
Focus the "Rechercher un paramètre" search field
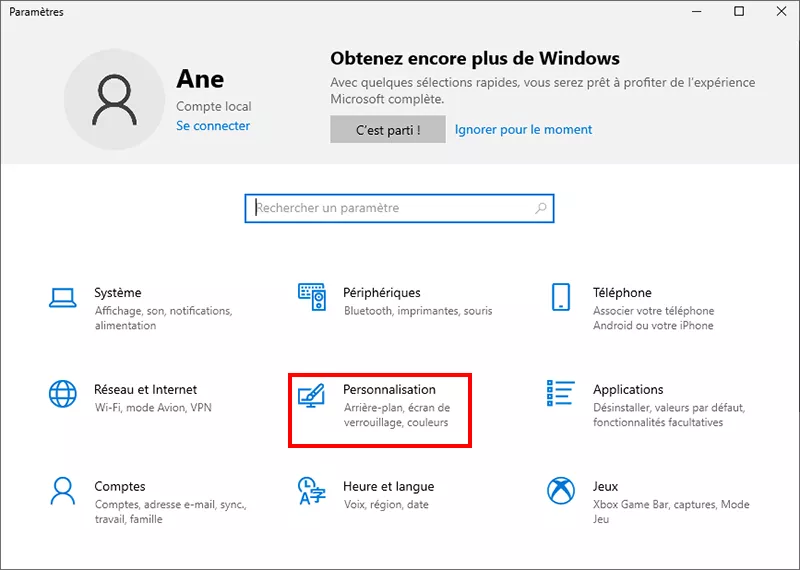[x=390, y=208]
